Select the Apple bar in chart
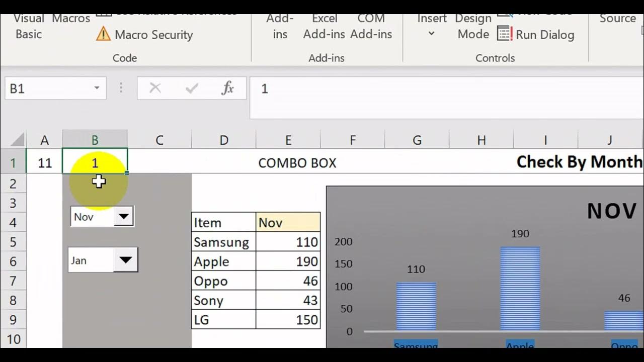 (x=520, y=289)
